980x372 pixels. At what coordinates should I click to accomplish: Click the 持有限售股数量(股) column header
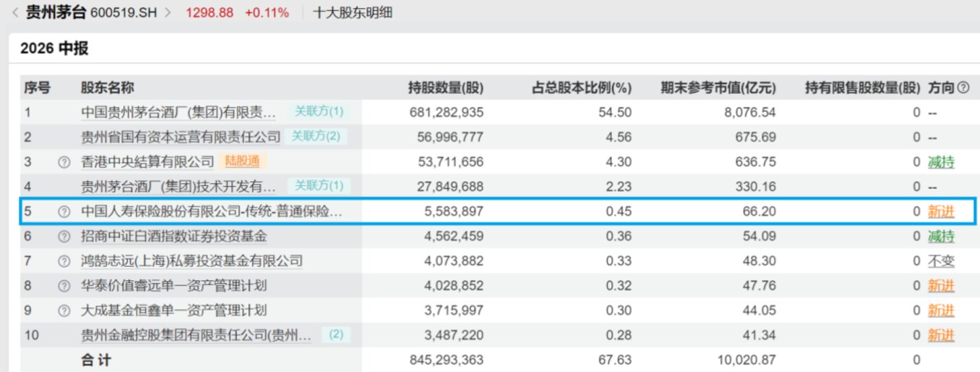pyautogui.click(x=863, y=87)
